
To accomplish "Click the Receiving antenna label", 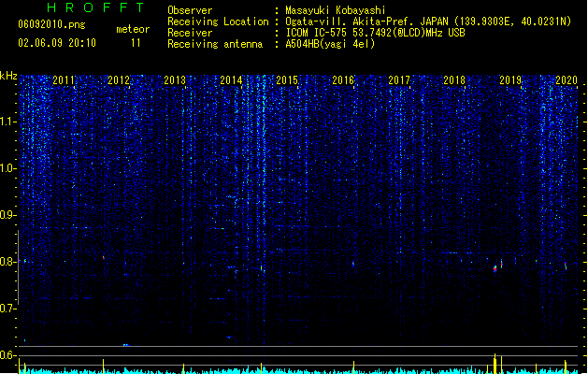I will pos(215,44).
